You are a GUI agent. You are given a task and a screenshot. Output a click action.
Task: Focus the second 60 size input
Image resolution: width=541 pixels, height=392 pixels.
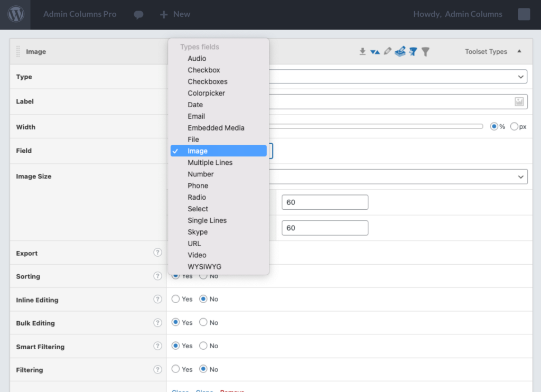tap(325, 228)
